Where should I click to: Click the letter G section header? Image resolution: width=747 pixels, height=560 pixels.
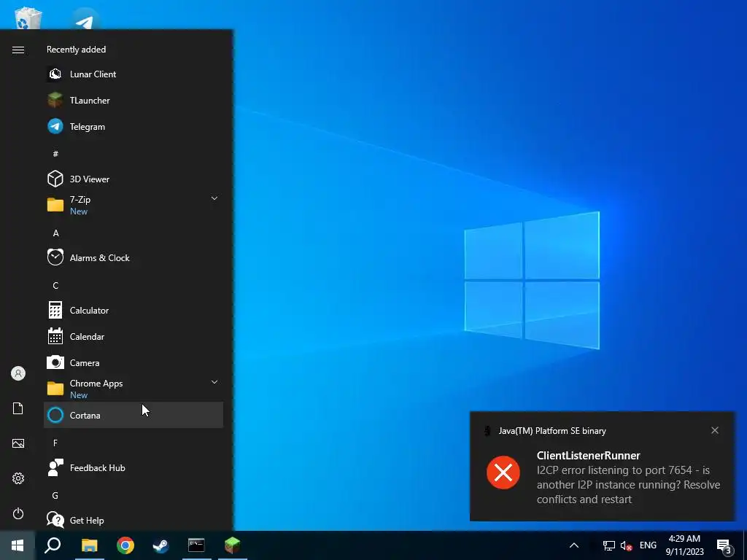tap(55, 495)
